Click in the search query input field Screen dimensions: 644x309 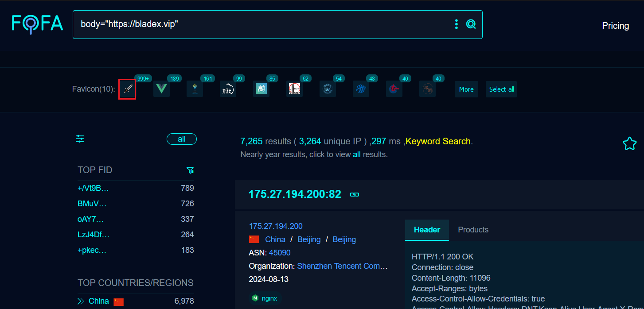coord(262,24)
